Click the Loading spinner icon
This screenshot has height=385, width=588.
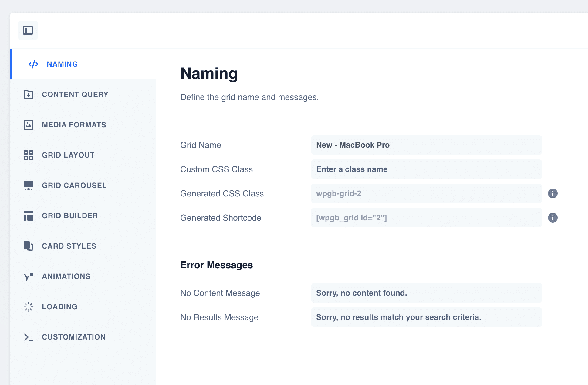[29, 307]
